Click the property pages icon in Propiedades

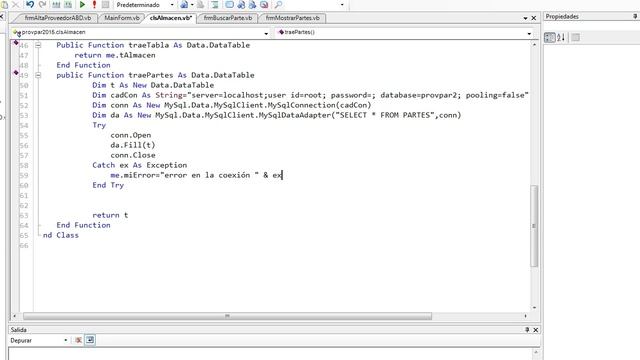(x=576, y=38)
